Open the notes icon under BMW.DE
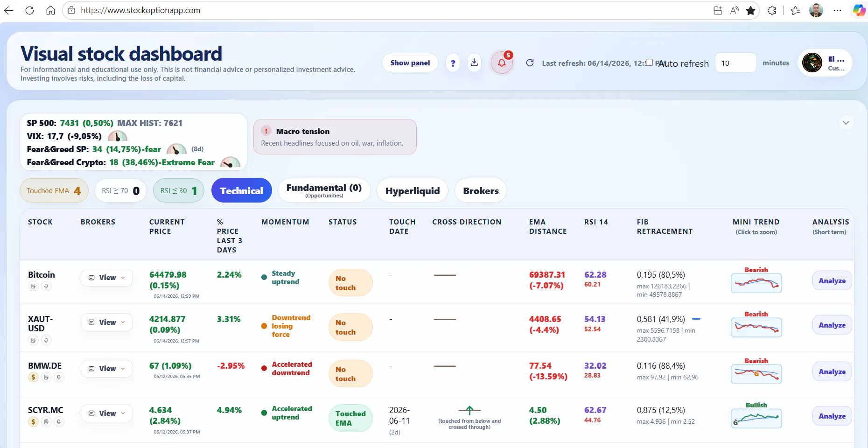Viewport: 868px width, 448px height. pos(46,377)
